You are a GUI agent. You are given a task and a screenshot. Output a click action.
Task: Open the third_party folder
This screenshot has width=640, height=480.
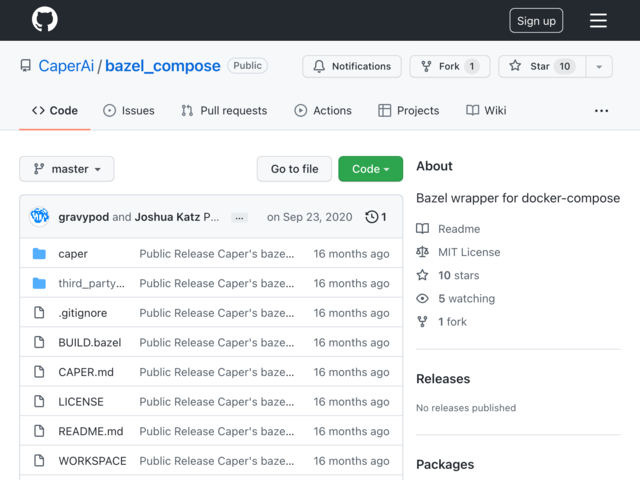pos(91,283)
